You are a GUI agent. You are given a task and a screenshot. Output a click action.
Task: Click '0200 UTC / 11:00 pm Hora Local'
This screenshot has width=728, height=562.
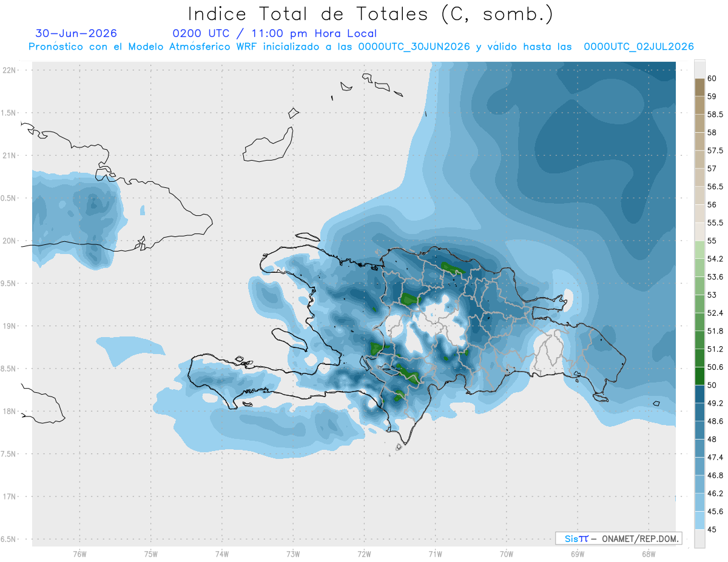pos(275,33)
